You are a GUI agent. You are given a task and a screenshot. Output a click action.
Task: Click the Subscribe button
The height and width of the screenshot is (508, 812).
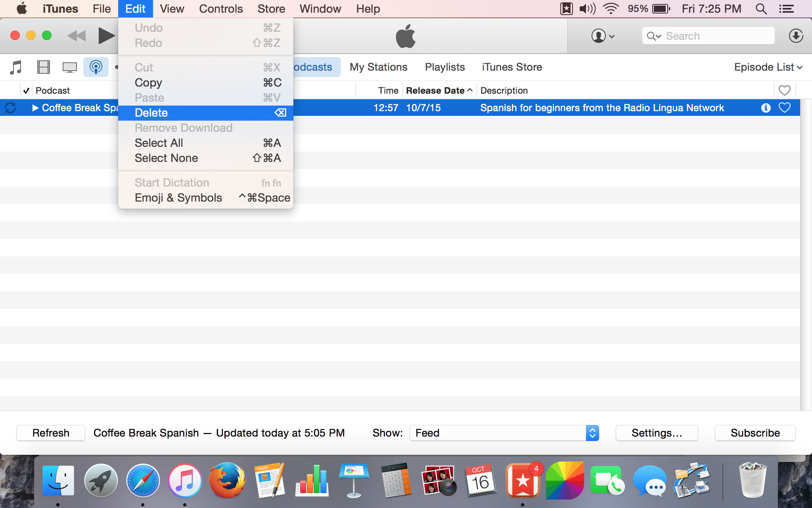point(755,433)
